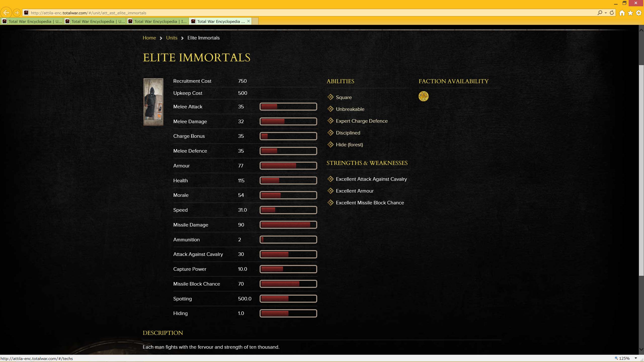Click the Hiding stat bar
Viewport: 644px width, 362px height.
pos(288,313)
